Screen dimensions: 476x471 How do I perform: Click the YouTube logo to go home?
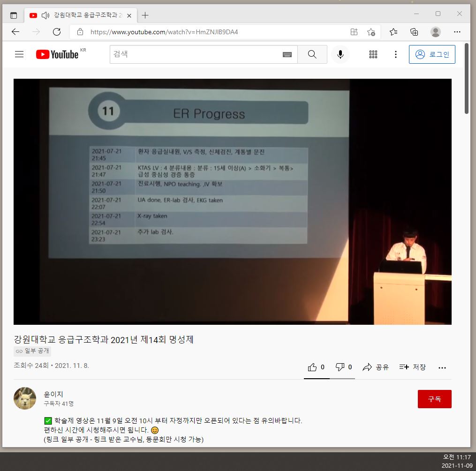point(57,54)
